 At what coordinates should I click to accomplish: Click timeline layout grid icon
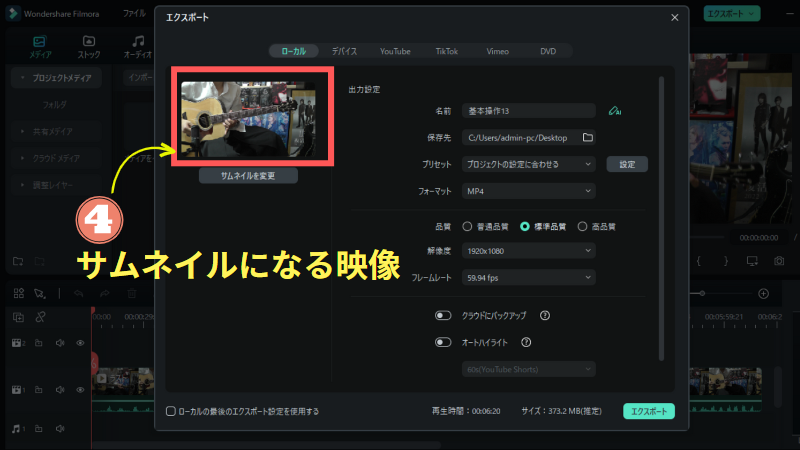[x=19, y=293]
